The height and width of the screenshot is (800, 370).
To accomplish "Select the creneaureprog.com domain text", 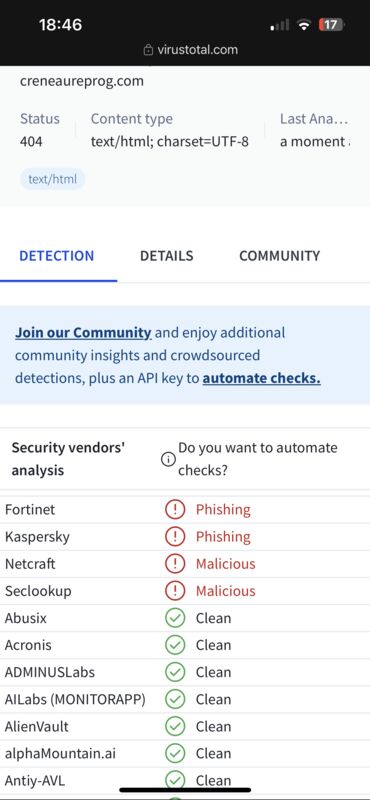I will (x=82, y=81).
